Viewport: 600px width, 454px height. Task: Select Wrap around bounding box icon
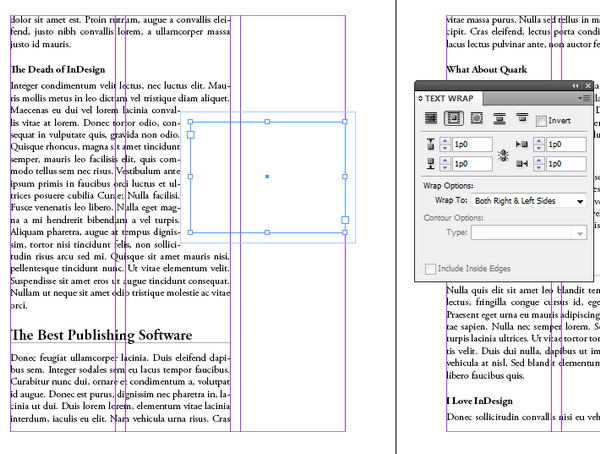pyautogui.click(x=453, y=118)
